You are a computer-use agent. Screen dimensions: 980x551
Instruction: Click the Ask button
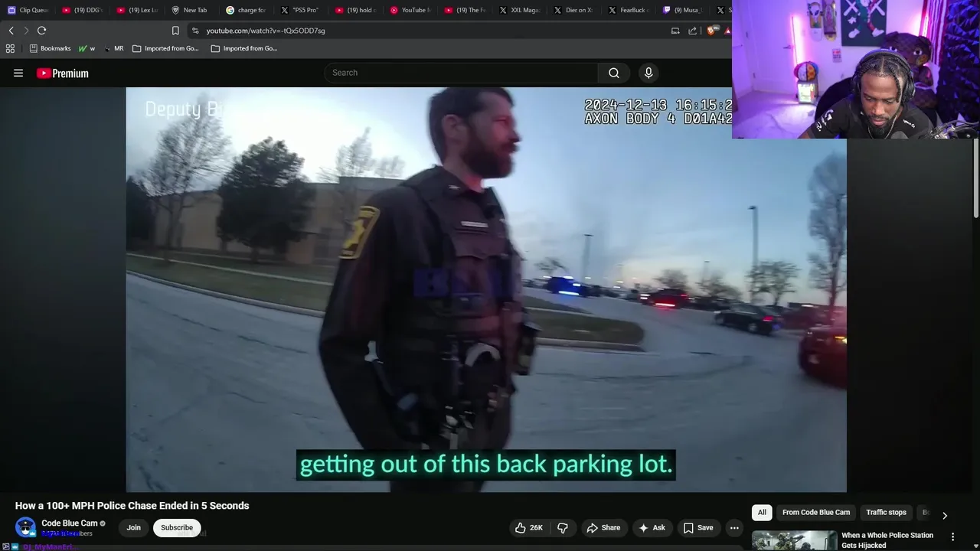pos(652,528)
